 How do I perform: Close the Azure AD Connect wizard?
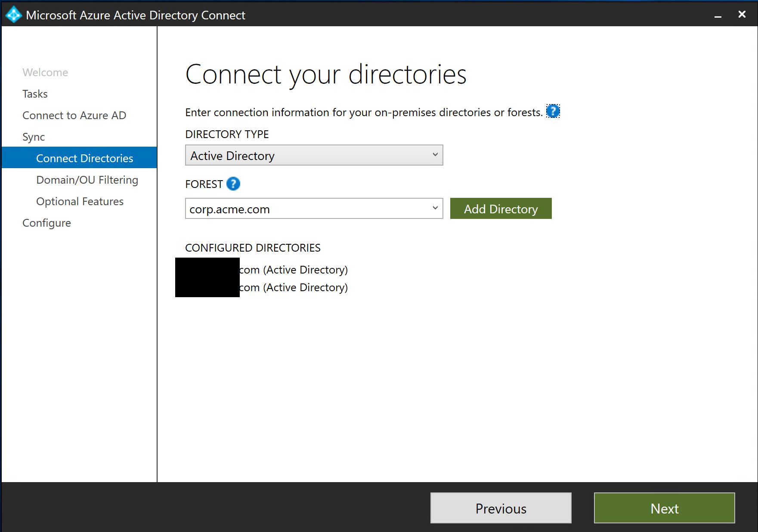point(742,15)
